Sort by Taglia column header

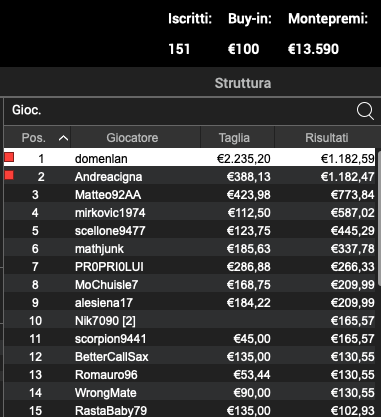point(234,138)
